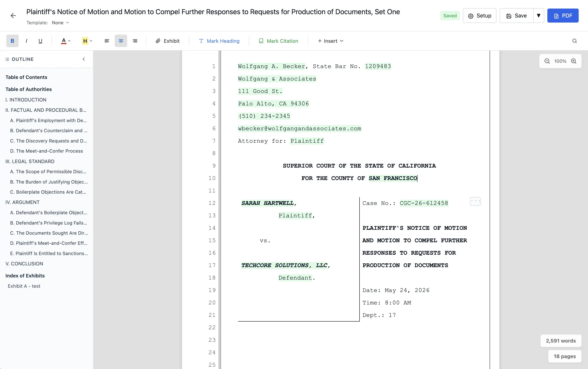Screen dimensions: 588x369
Task: Go to C. The Discovery Requests section
Action: (49, 141)
